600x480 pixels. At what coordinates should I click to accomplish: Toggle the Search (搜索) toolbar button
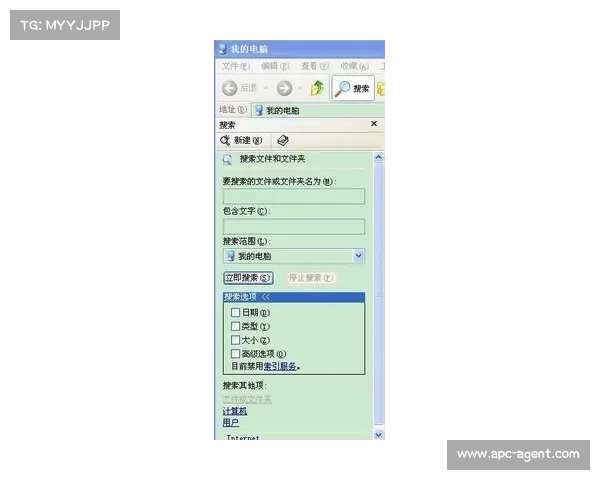[353, 88]
